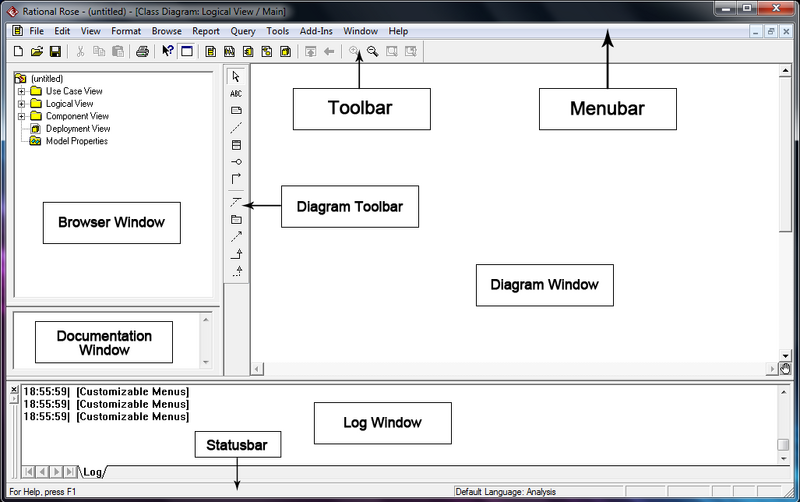The image size is (800, 502).
Task: Select the Class tool in the diagram toolbar
Action: click(236, 145)
